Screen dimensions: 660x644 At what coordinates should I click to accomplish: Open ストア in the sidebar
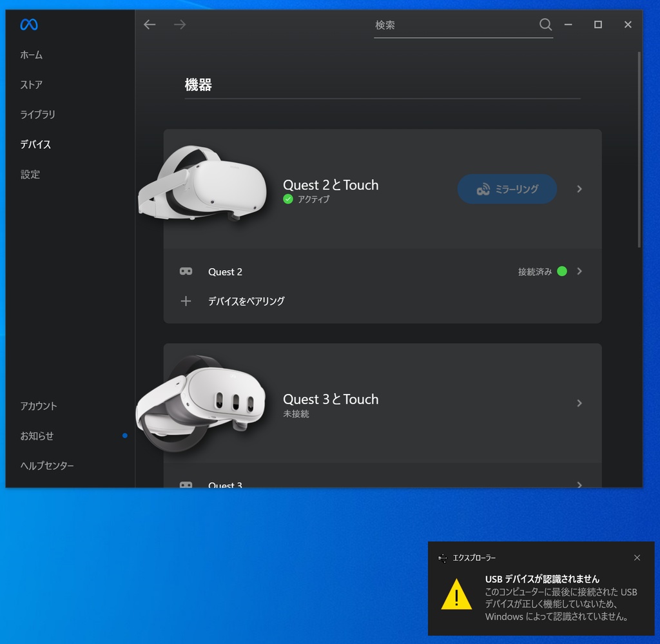tap(32, 84)
